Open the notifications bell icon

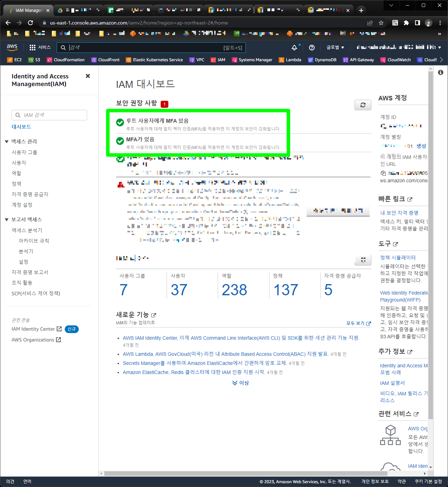tap(294, 48)
